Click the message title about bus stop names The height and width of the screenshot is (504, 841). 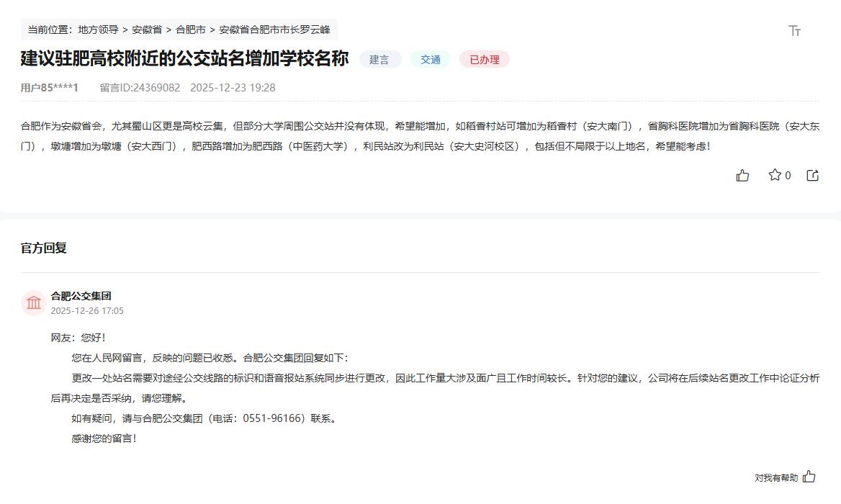183,60
